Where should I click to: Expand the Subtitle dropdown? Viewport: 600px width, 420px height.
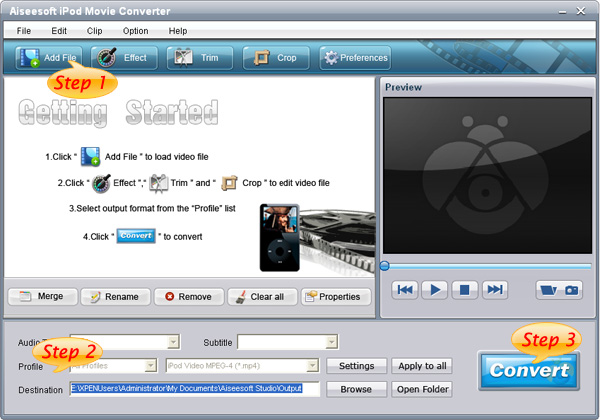331,342
